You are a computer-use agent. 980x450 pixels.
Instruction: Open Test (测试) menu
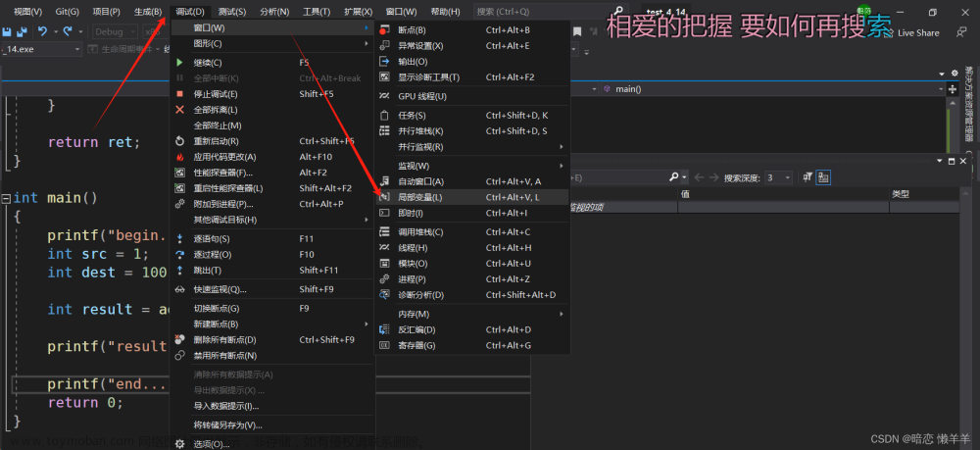tap(232, 12)
